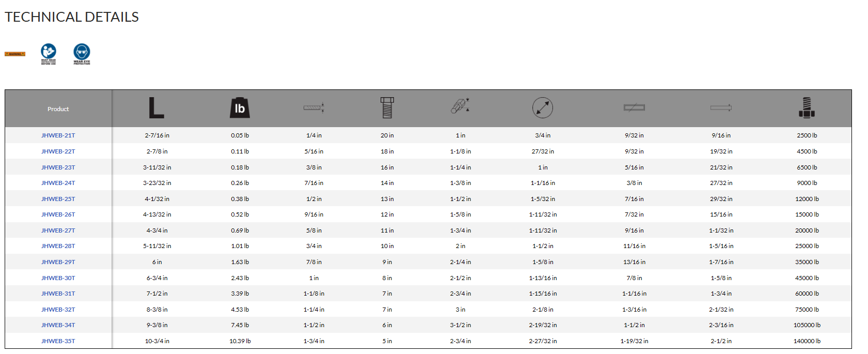
Task: Open the JHWEB-23T product link
Action: 58,167
